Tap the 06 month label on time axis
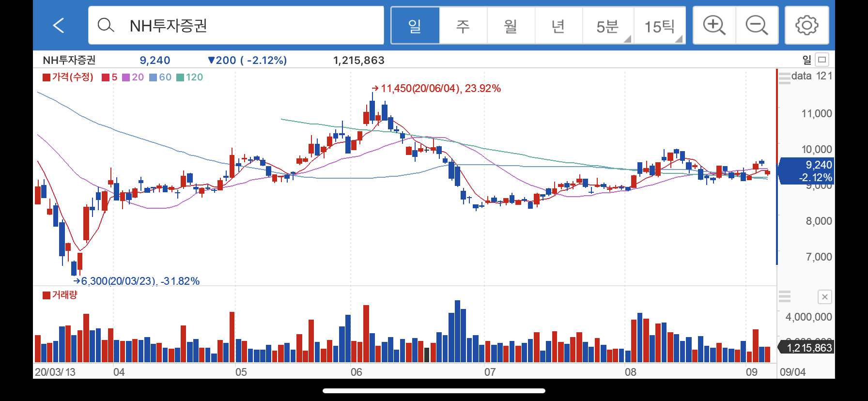This screenshot has height=401, width=868. click(356, 372)
